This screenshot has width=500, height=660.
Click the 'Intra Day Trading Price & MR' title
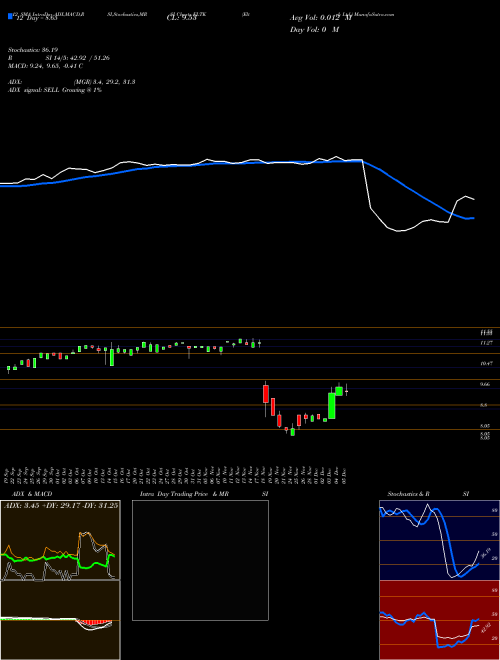tap(185, 494)
